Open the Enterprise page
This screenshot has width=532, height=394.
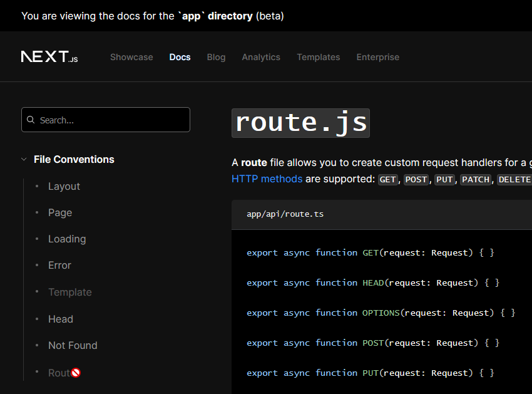[377, 57]
